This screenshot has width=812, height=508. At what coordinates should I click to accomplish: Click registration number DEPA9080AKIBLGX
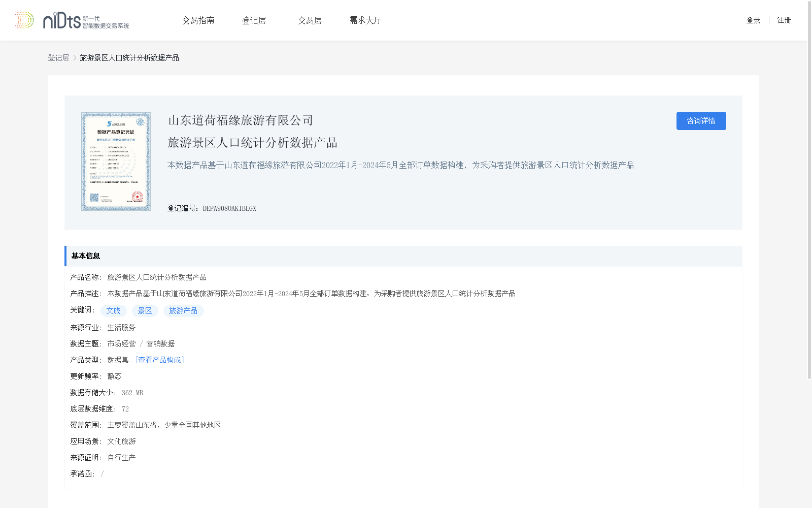point(229,208)
